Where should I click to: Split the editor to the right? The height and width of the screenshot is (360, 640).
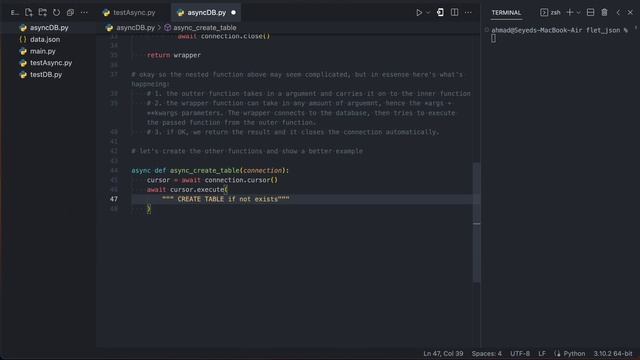pyautogui.click(x=454, y=13)
